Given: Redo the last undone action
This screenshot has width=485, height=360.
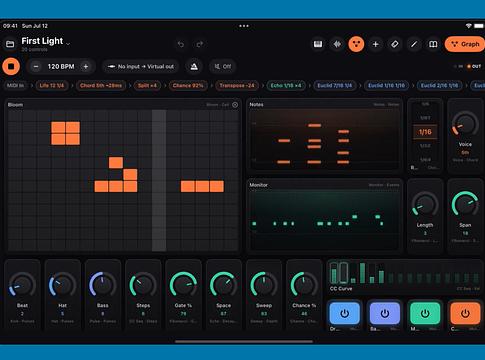Looking at the screenshot, I should [200, 44].
